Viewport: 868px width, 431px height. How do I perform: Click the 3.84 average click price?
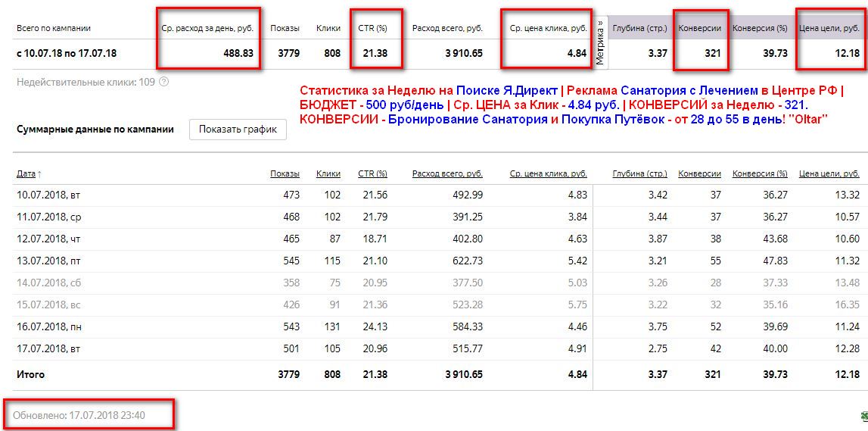pyautogui.click(x=577, y=217)
